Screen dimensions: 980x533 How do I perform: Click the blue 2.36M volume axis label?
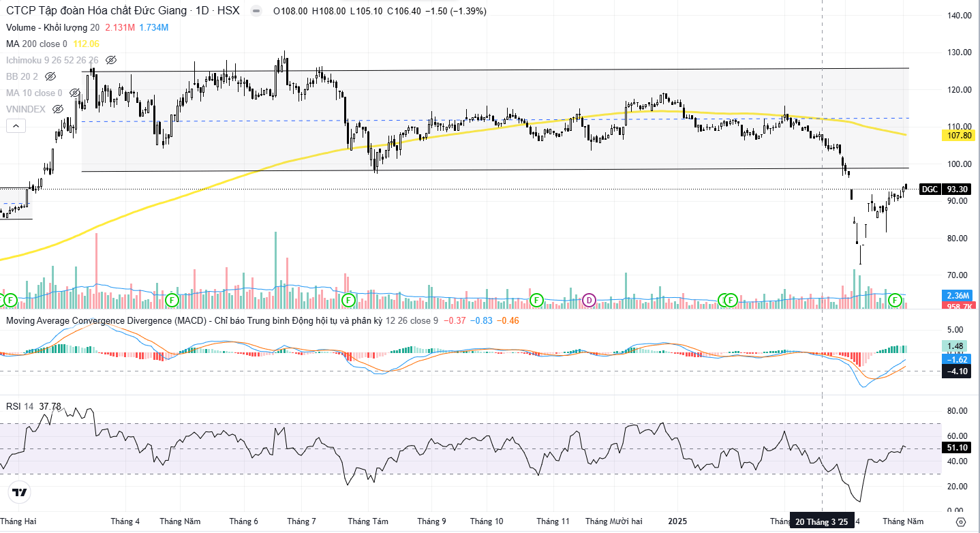pyautogui.click(x=958, y=296)
